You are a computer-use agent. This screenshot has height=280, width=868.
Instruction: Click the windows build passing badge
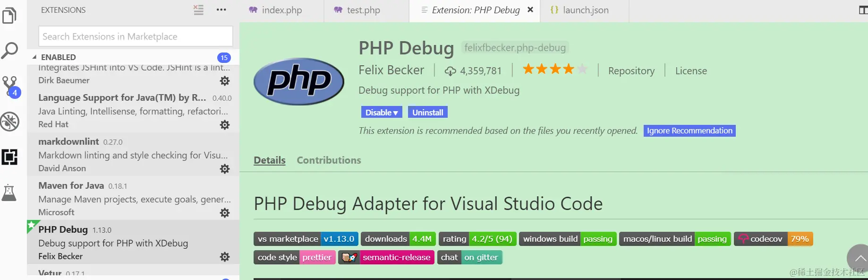coord(568,239)
